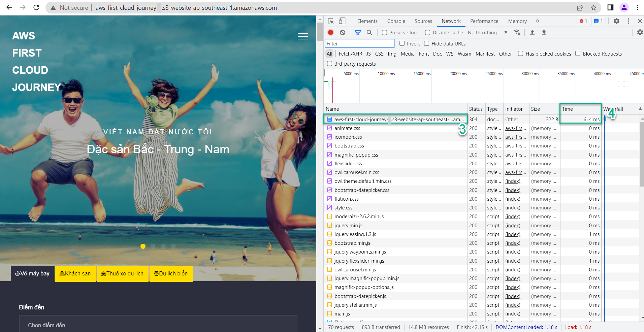Screen dimensions: 644x332
Task: Click the Not secure warning icon
Action: pos(53,8)
